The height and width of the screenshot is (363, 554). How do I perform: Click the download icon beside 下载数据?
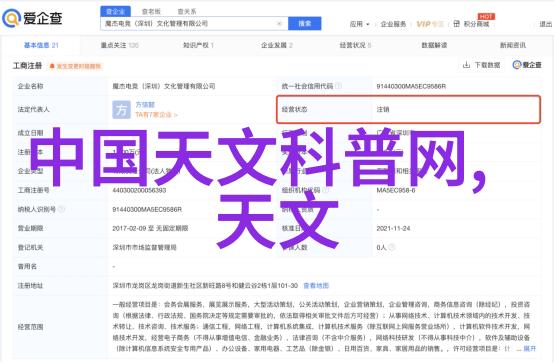466,65
